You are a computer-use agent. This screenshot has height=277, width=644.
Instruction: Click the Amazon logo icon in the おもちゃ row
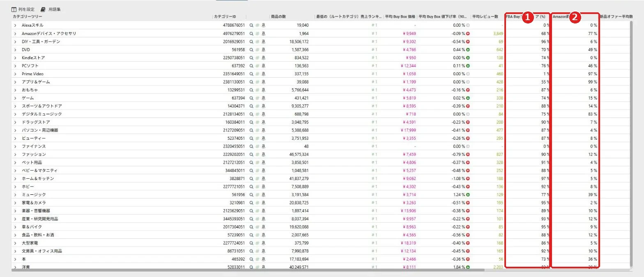coord(264,90)
